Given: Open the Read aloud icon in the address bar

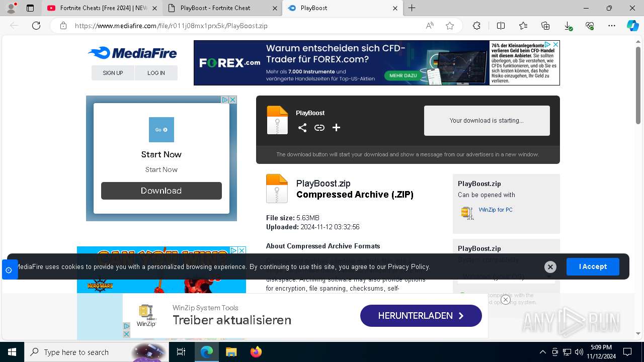Looking at the screenshot, I should [x=430, y=26].
